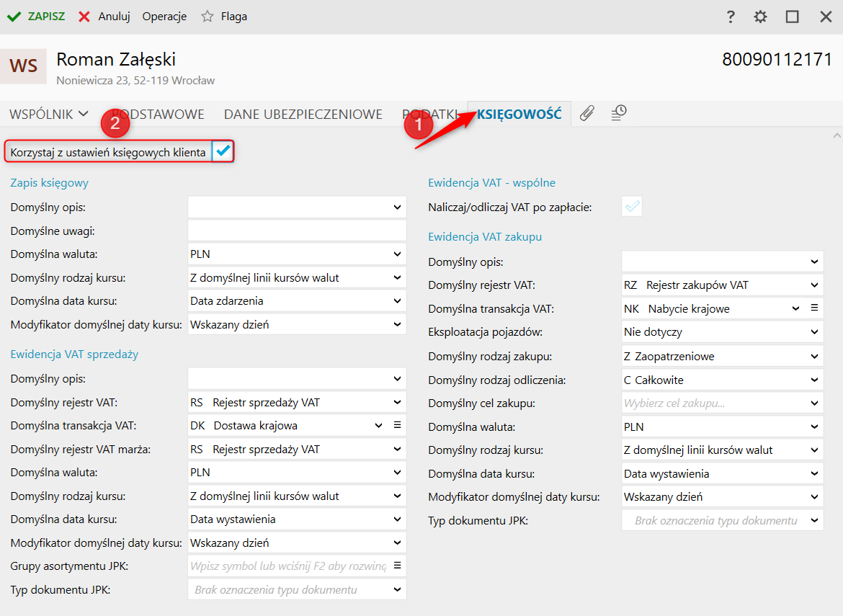Image resolution: width=843 pixels, height=616 pixels.
Task: Open list icon in Grupy asortymentu JPK
Action: [397, 566]
